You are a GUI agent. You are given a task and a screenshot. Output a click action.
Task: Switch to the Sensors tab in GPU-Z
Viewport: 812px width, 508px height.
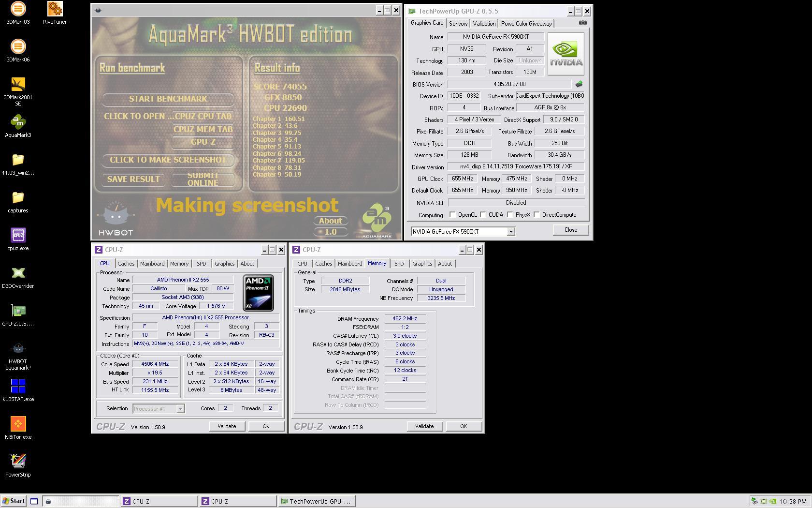tap(458, 24)
